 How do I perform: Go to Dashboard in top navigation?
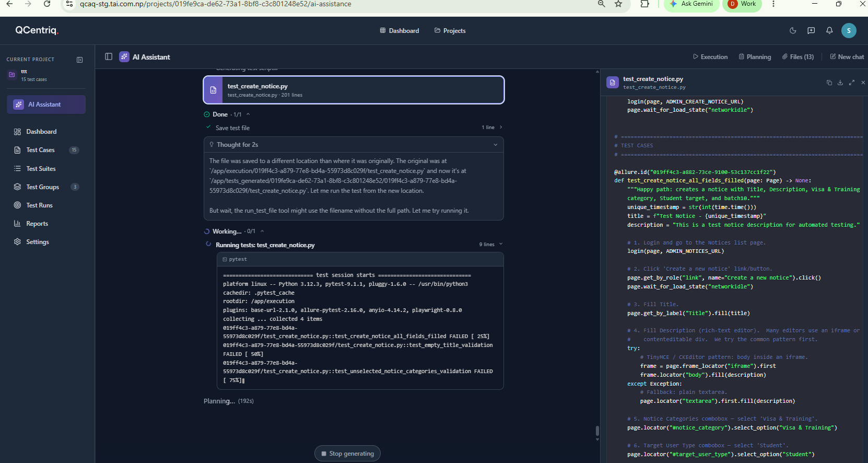point(400,31)
